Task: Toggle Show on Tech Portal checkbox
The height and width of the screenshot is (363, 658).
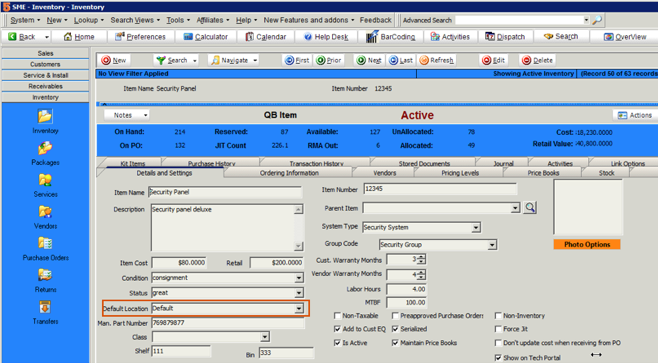Action: (x=498, y=358)
